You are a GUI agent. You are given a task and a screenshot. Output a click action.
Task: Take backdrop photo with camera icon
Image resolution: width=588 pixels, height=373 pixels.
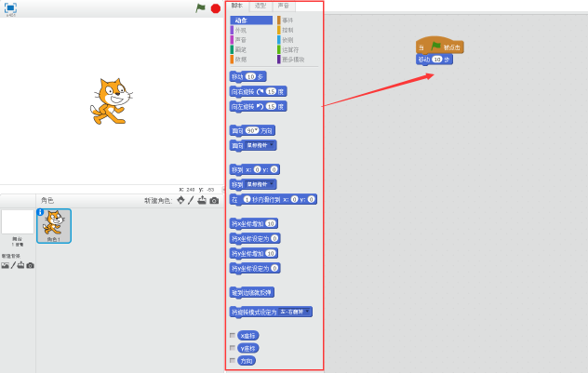[31, 265]
